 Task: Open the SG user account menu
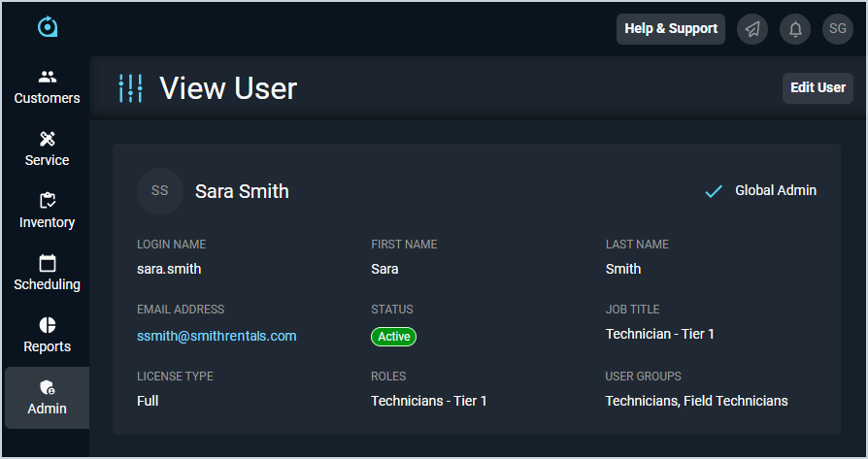click(x=838, y=29)
